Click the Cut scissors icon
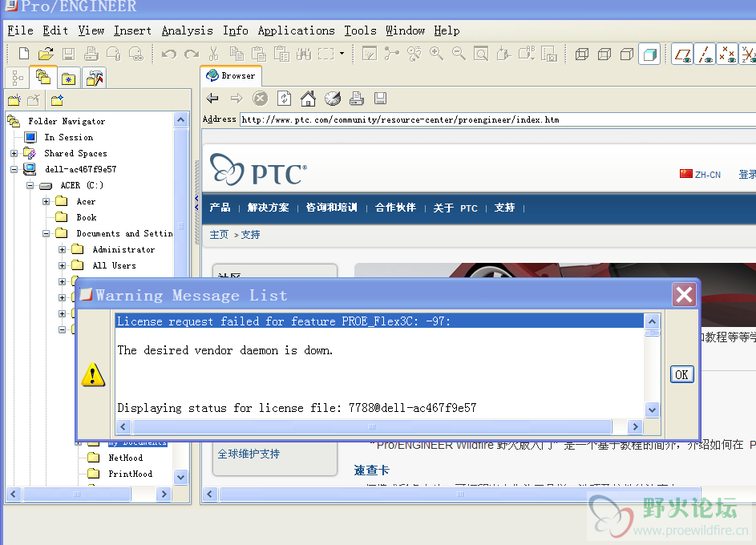Viewport: 756px width, 545px height. click(213, 54)
